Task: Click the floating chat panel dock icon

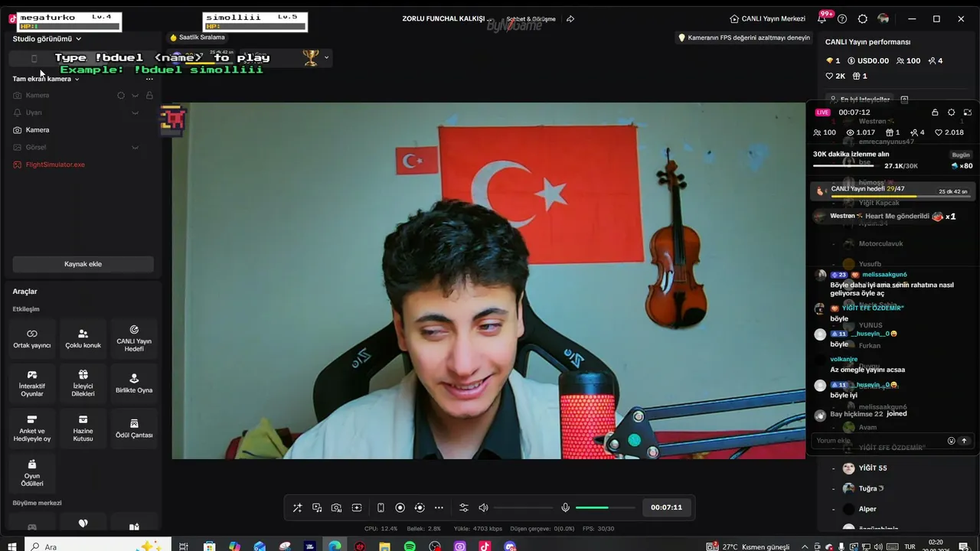Action: tap(968, 112)
